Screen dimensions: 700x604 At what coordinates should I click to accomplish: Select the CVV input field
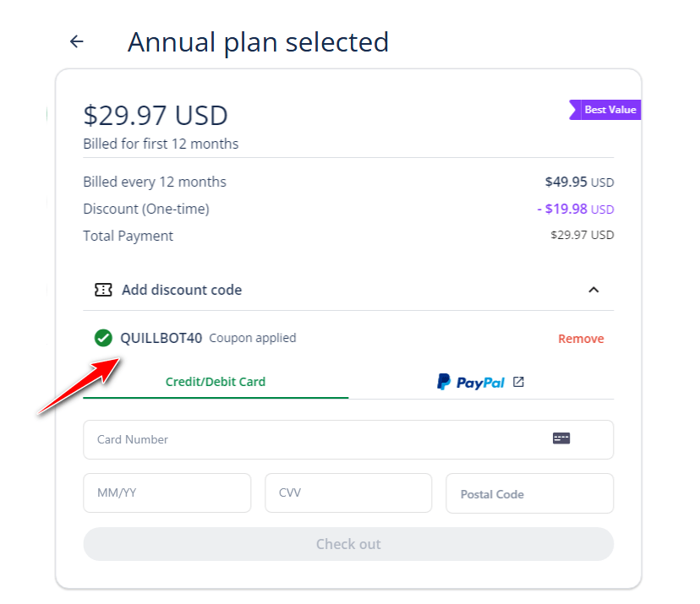348,493
